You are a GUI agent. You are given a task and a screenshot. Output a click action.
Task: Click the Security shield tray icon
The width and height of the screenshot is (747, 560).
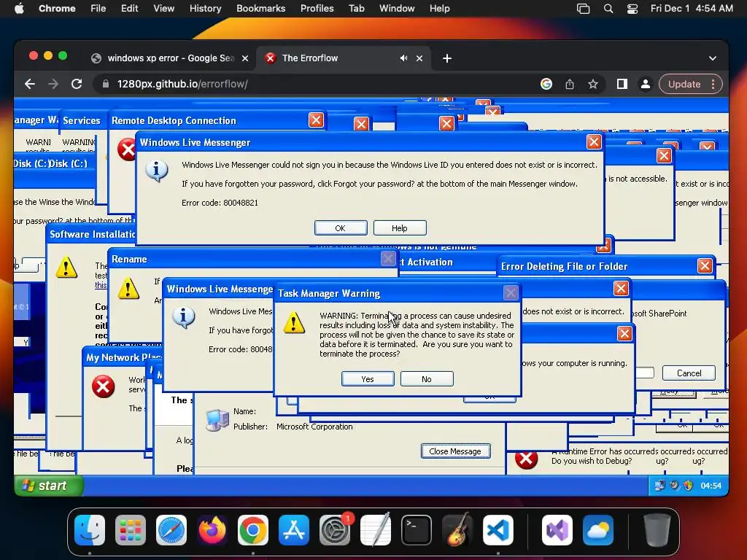click(688, 486)
